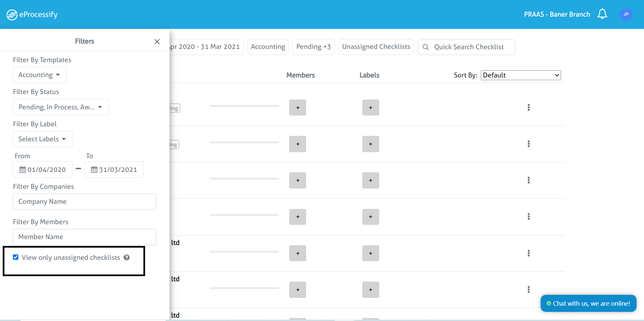Add member to the sixth checklist row

pos(298,290)
